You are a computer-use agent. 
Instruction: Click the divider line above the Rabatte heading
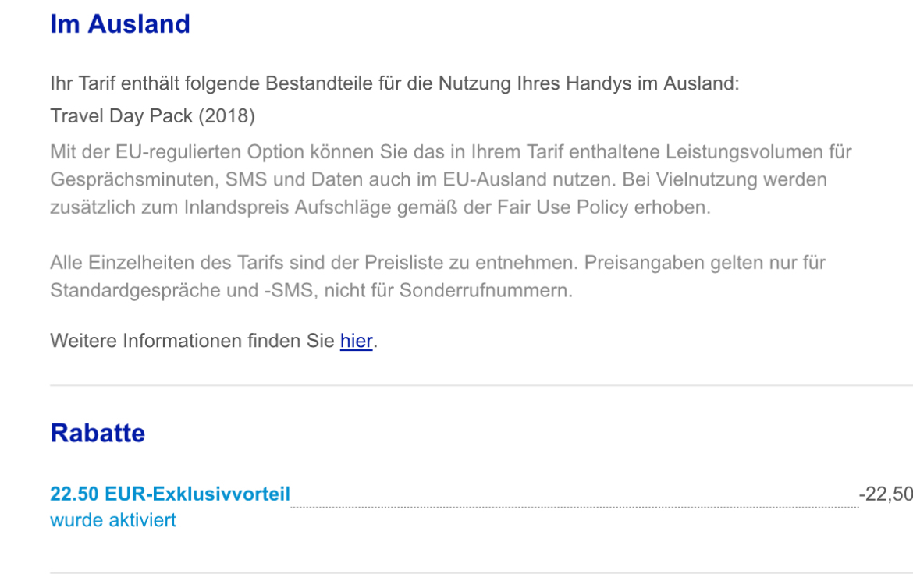point(481,384)
